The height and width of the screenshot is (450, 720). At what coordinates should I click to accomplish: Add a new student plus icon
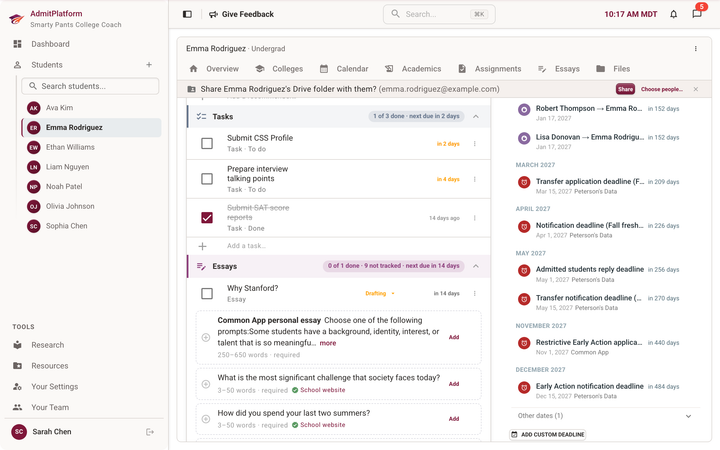(149, 65)
